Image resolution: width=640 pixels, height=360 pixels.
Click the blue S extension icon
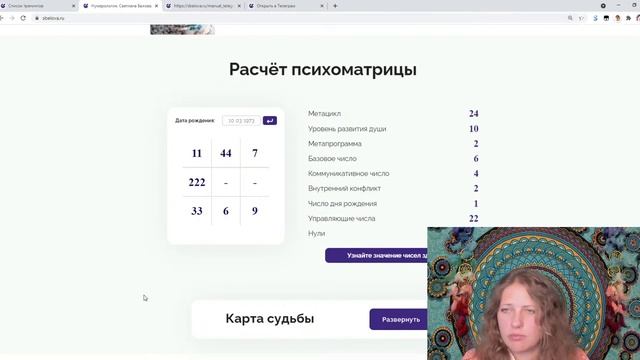coord(596,18)
